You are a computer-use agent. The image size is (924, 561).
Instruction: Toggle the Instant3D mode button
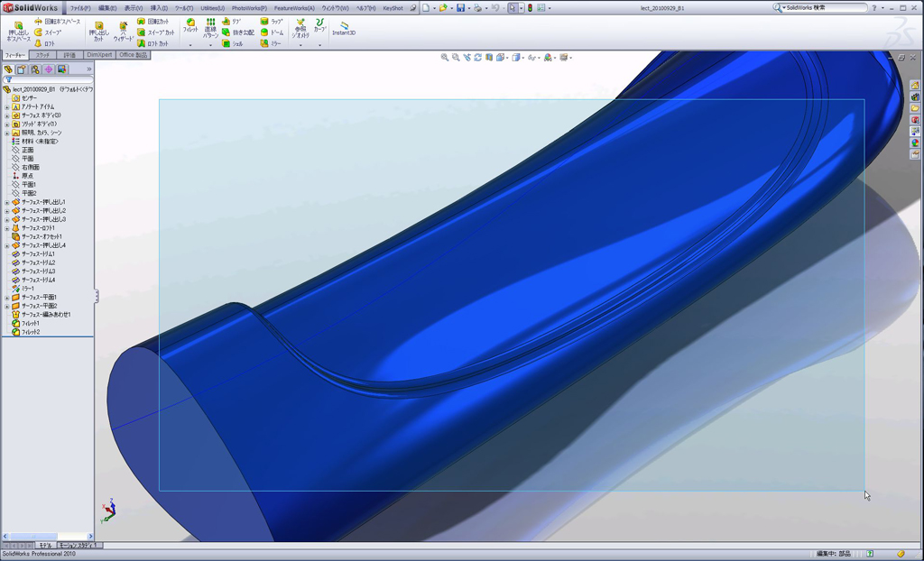coord(343,27)
